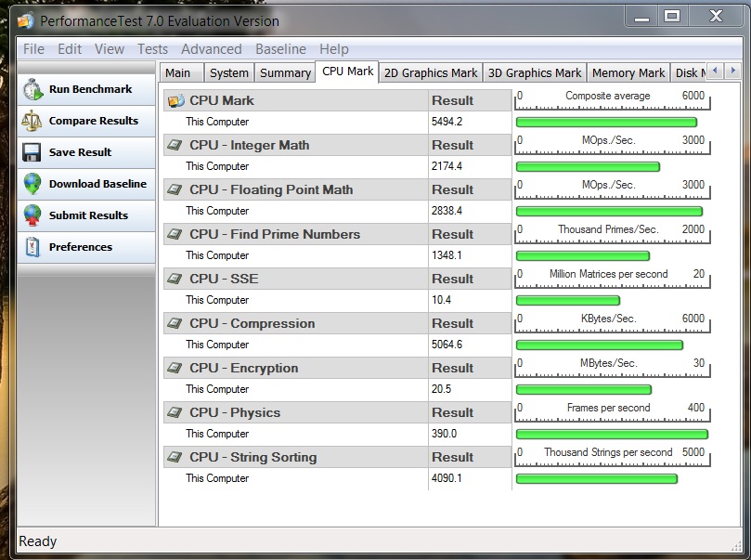The image size is (751, 560).
Task: Click the chip icon beside CPU - Find Prime Numbers
Action: 175,234
